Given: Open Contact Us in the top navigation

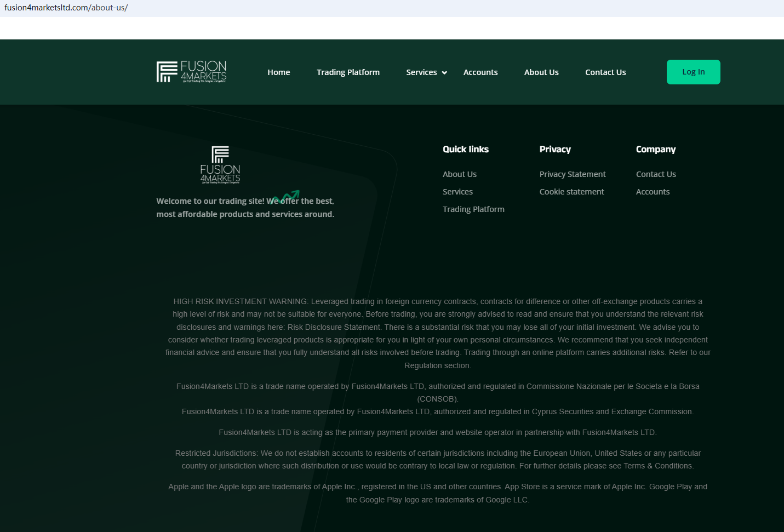Looking at the screenshot, I should [605, 72].
